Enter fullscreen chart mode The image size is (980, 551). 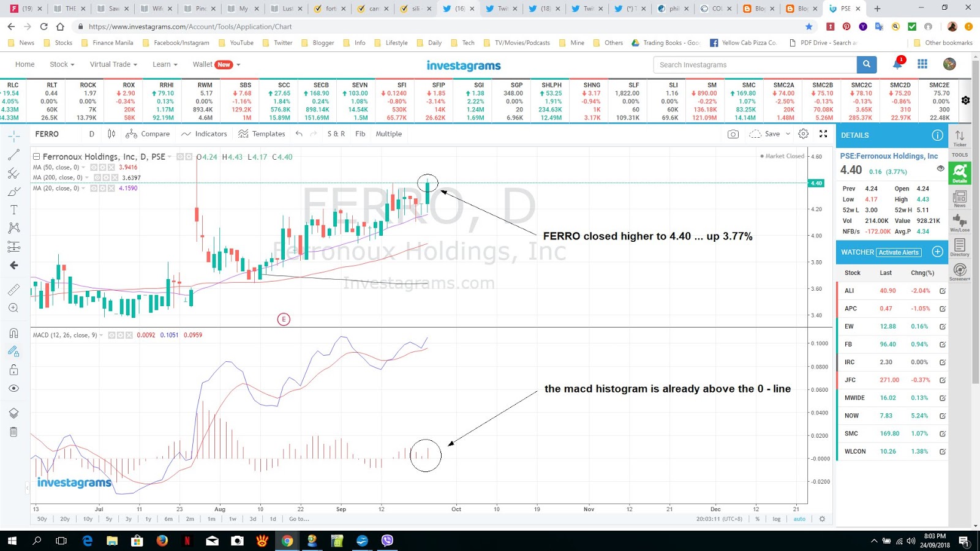coord(823,133)
